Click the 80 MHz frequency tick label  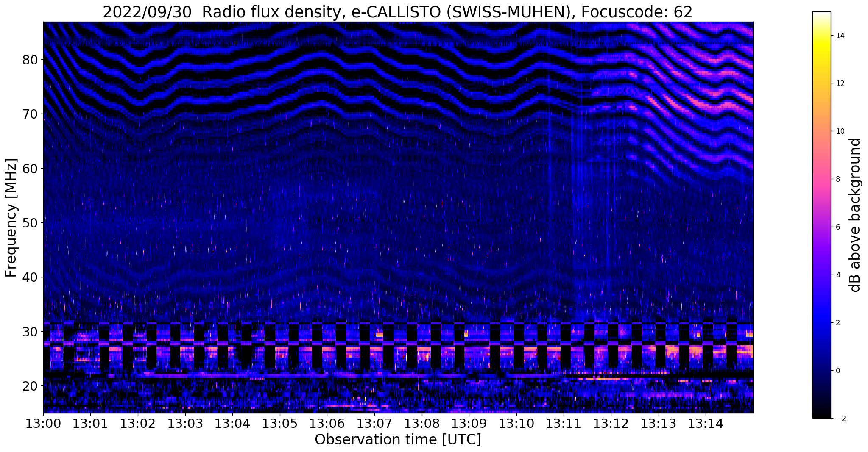click(30, 60)
